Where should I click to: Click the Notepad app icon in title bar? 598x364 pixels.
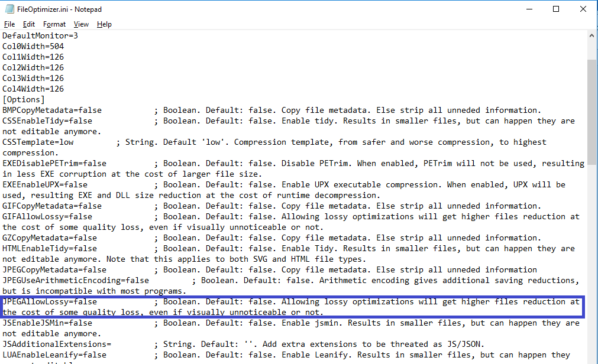coord(9,9)
